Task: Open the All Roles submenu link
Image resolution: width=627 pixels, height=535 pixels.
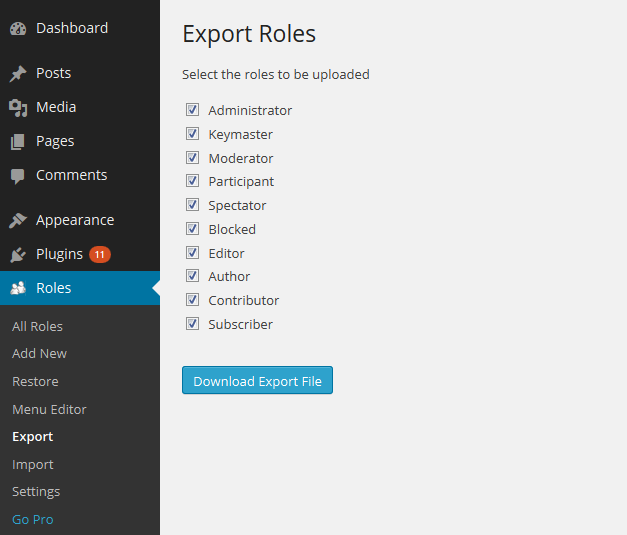Action: coord(37,327)
